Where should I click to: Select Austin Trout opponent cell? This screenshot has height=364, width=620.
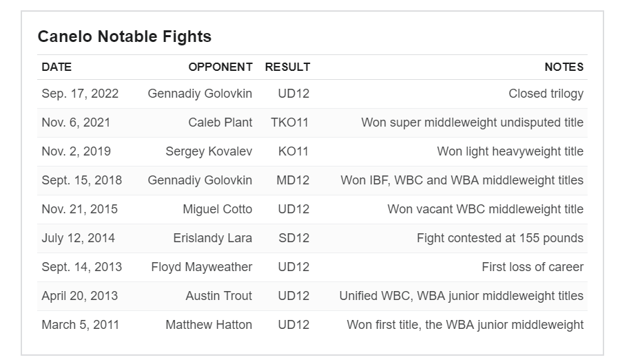218,296
